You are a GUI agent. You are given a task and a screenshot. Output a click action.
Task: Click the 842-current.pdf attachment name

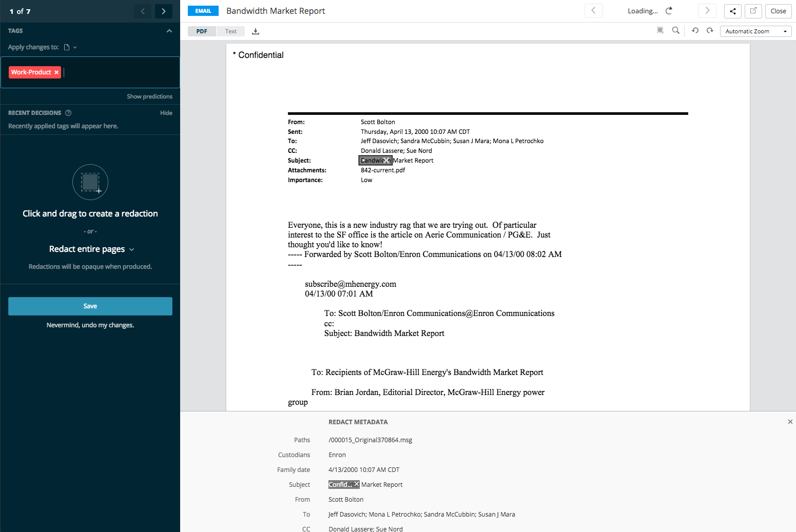click(383, 170)
